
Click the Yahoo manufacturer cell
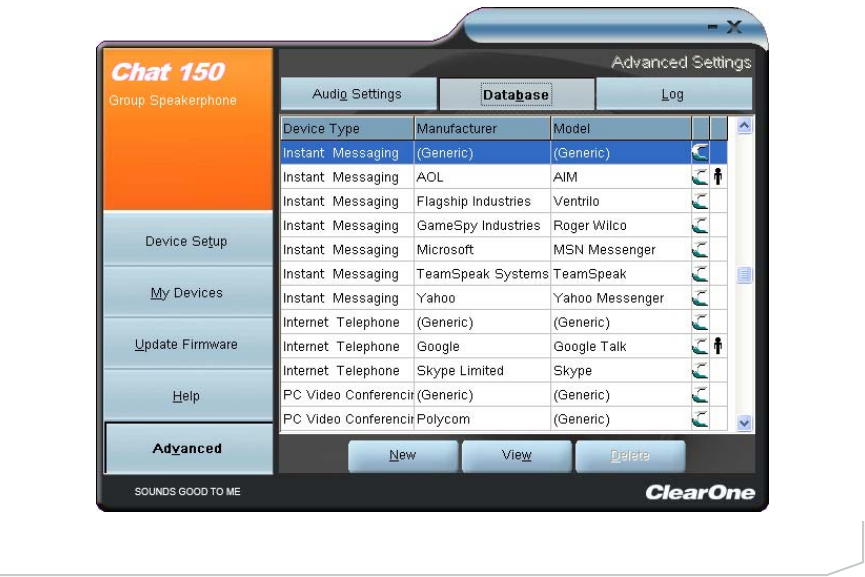[482, 298]
